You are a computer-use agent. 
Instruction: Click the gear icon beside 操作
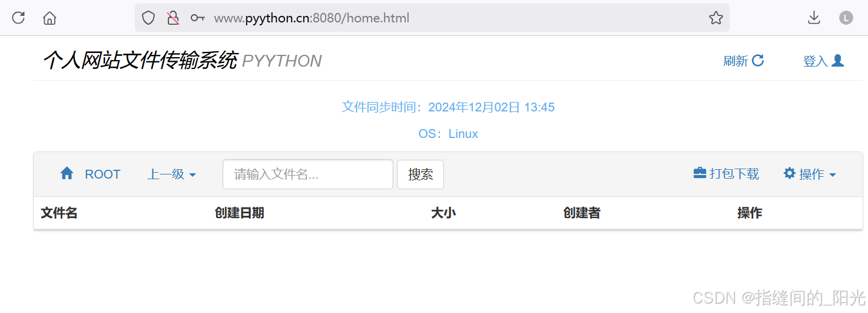(790, 173)
